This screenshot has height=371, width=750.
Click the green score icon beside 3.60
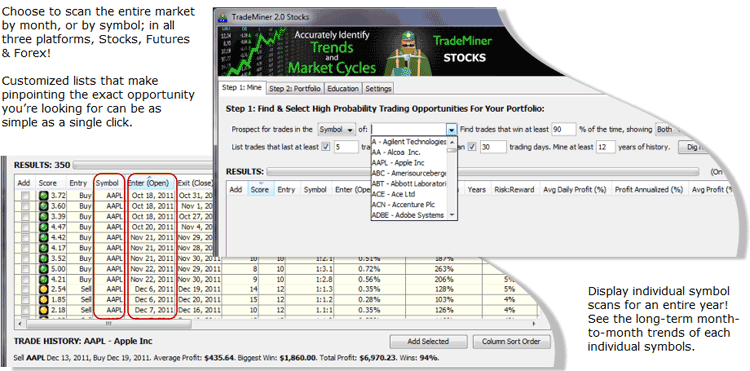coord(44,206)
